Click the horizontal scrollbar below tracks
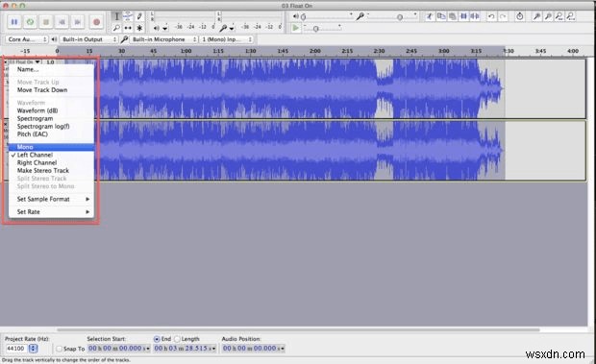The image size is (596, 364). point(298,329)
